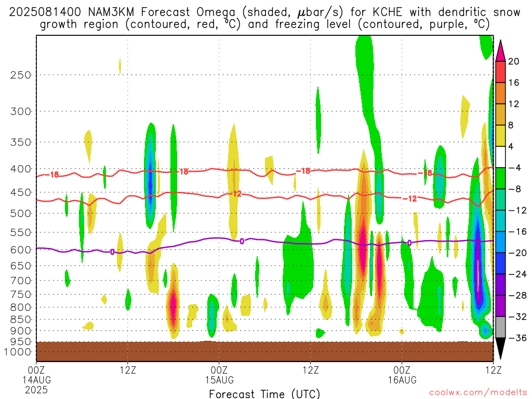This screenshot has height=399, width=532.
Task: Select the 400 pressure level label
Action: 21,169
